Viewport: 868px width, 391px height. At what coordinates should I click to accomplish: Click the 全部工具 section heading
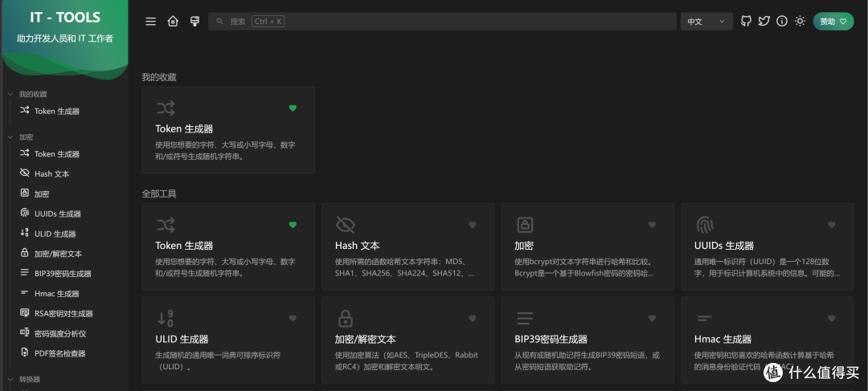click(159, 194)
